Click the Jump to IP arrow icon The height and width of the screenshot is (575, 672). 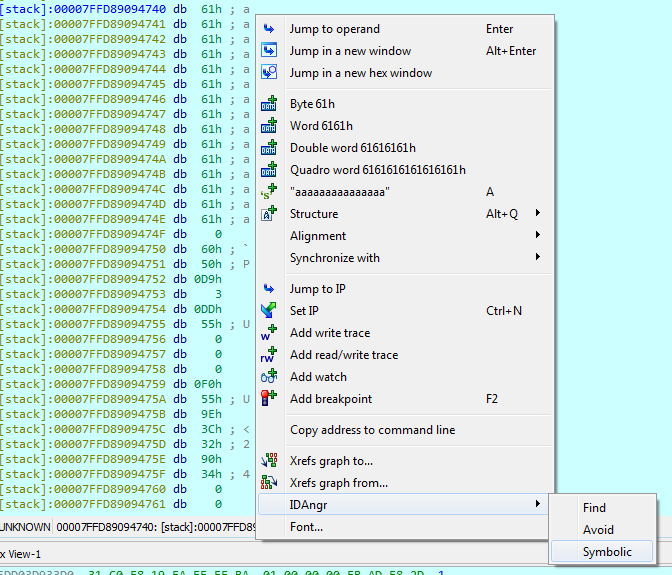coord(269,289)
